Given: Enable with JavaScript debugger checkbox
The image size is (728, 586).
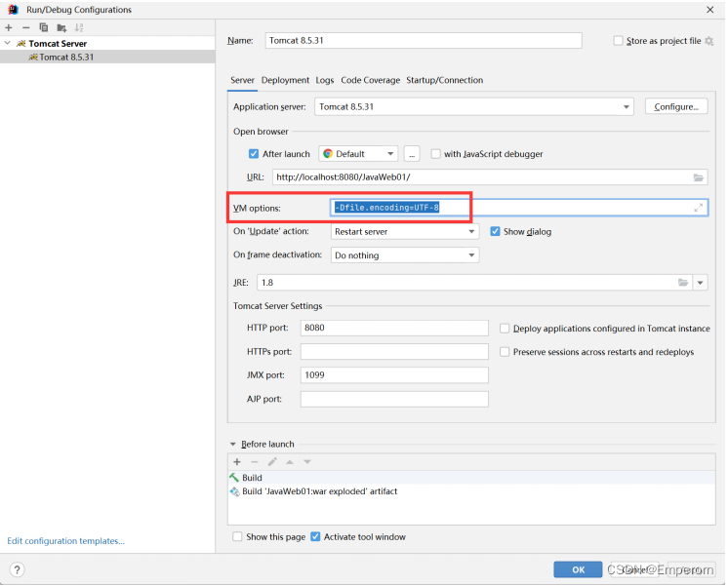Looking at the screenshot, I should (x=435, y=154).
